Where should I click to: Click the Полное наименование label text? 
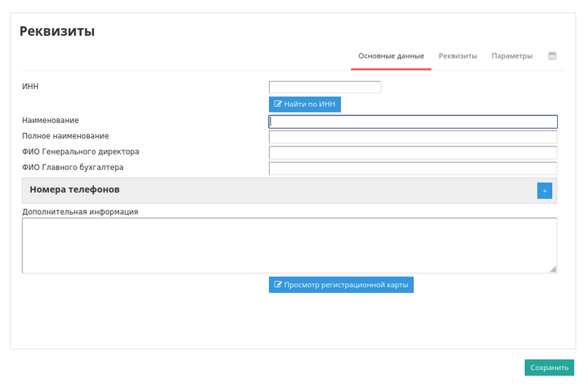coord(65,136)
